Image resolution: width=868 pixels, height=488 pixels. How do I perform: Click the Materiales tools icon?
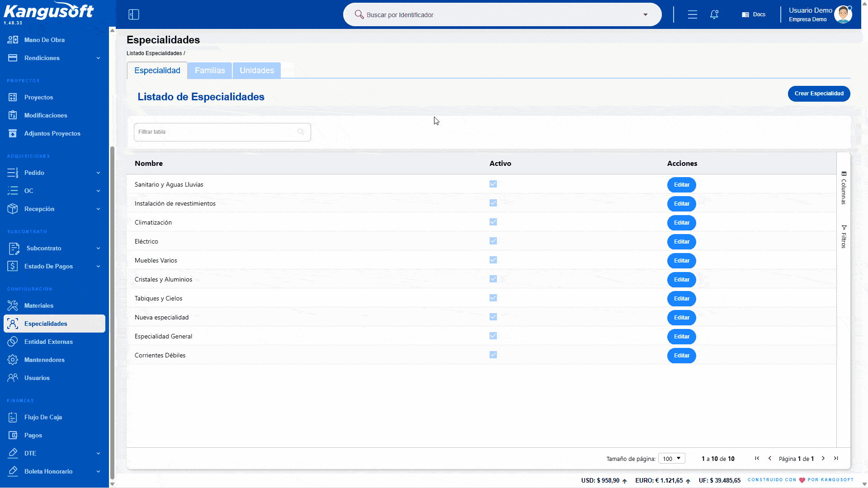point(13,305)
